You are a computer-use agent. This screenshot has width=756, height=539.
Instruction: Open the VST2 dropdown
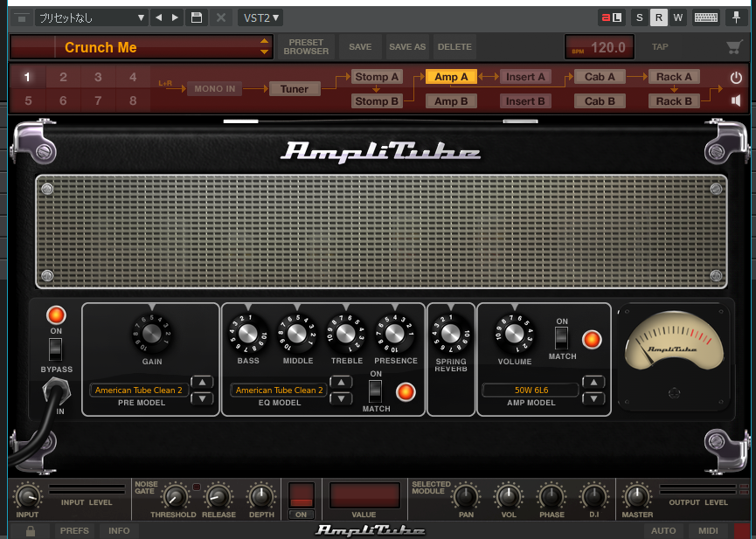pyautogui.click(x=260, y=17)
